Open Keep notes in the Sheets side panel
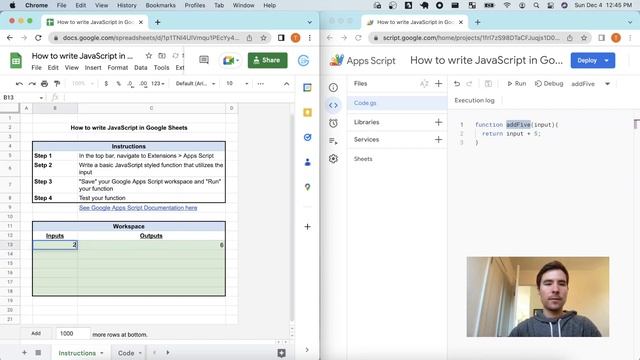This screenshot has height=360, width=640. coord(307,113)
